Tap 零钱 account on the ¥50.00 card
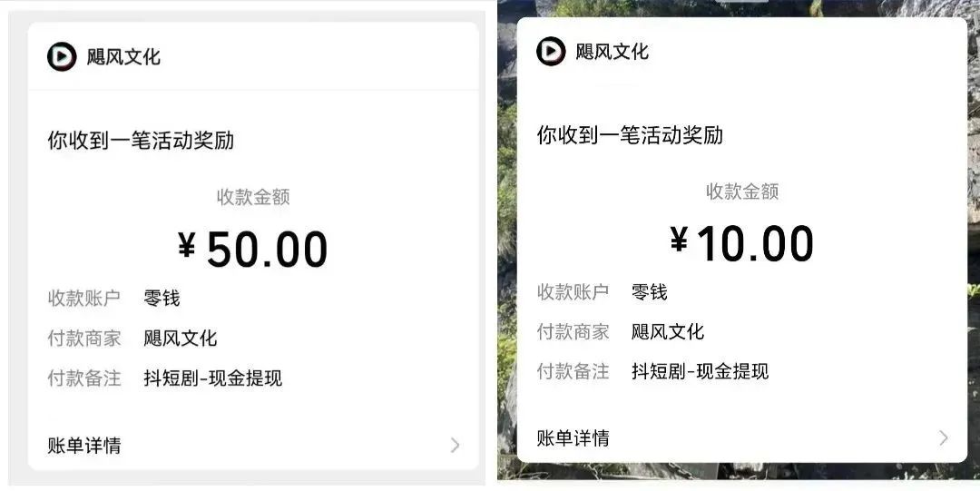Image resolution: width=980 pixels, height=491 pixels. (162, 298)
